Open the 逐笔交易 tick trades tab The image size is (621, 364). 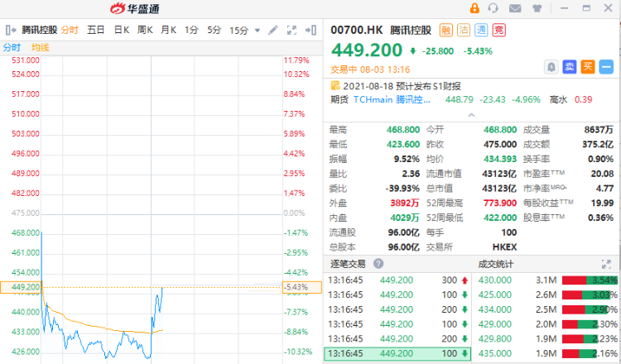pyautogui.click(x=348, y=264)
